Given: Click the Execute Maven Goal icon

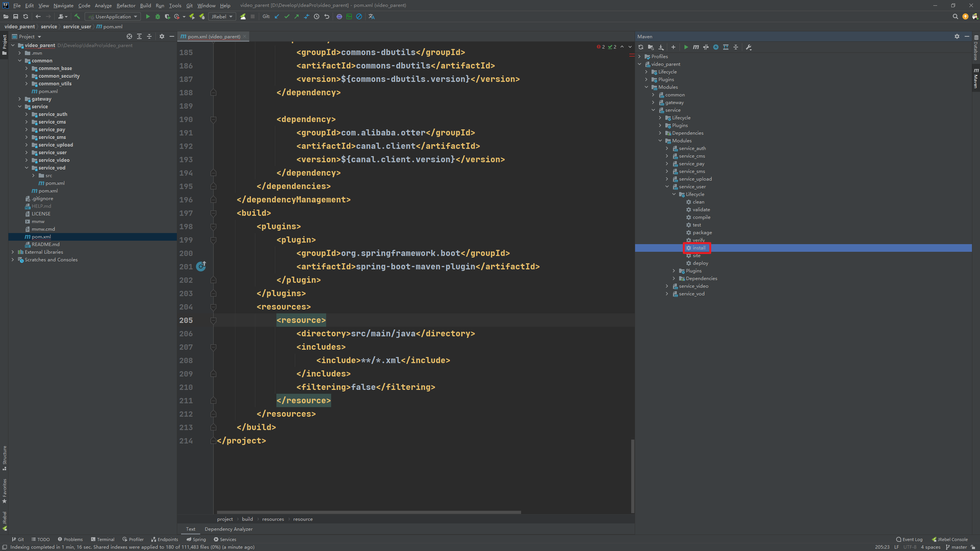Looking at the screenshot, I should pyautogui.click(x=696, y=46).
